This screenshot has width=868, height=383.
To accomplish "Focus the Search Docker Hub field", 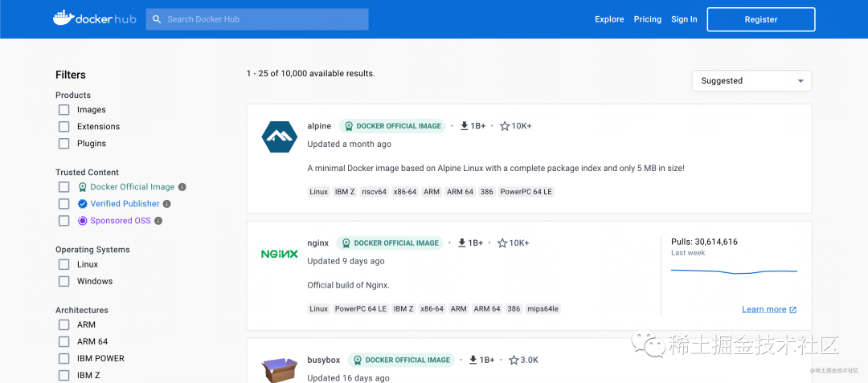I will coord(257,19).
